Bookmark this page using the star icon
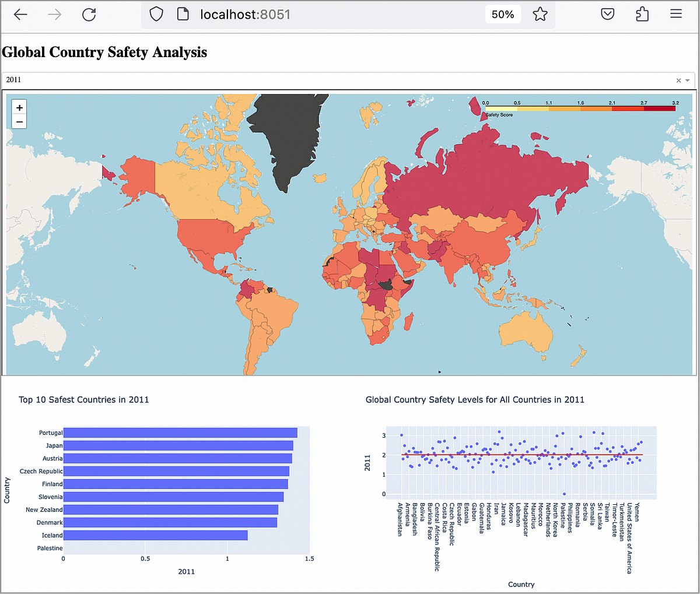This screenshot has height=594, width=700. (x=540, y=14)
